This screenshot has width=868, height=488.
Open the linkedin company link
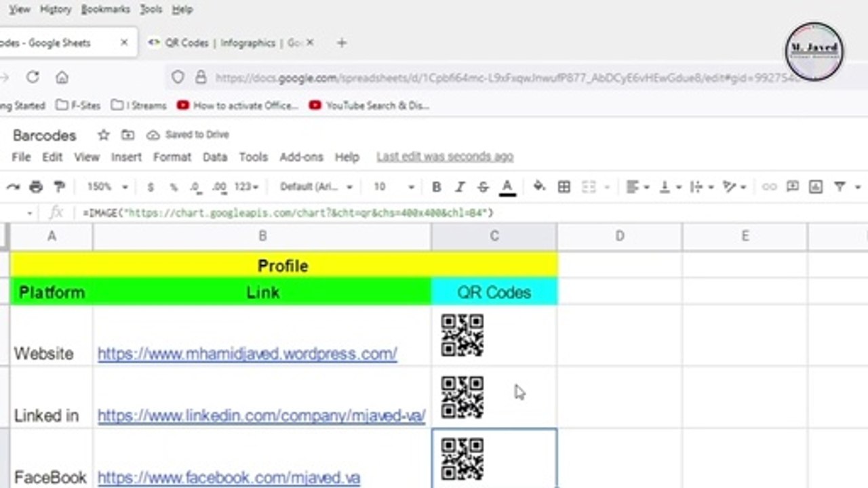[x=261, y=415]
